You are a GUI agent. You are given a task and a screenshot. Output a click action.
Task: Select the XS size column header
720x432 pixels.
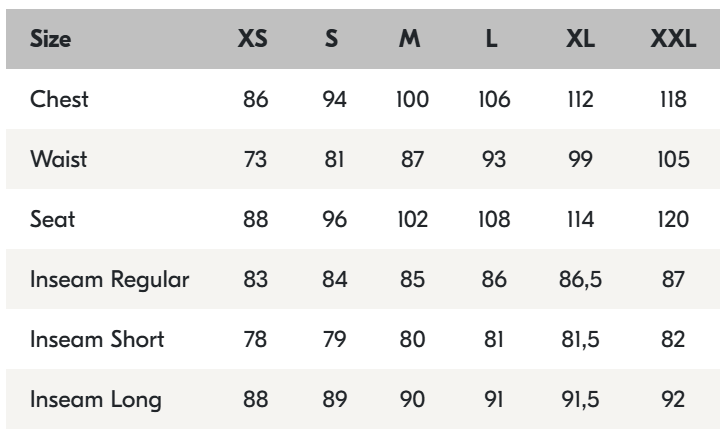255,43
